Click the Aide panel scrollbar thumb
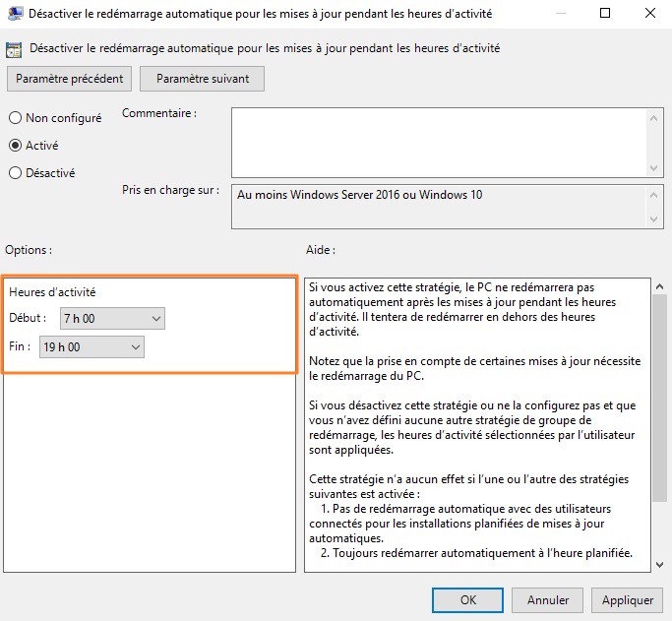The image size is (672, 621). [x=659, y=398]
